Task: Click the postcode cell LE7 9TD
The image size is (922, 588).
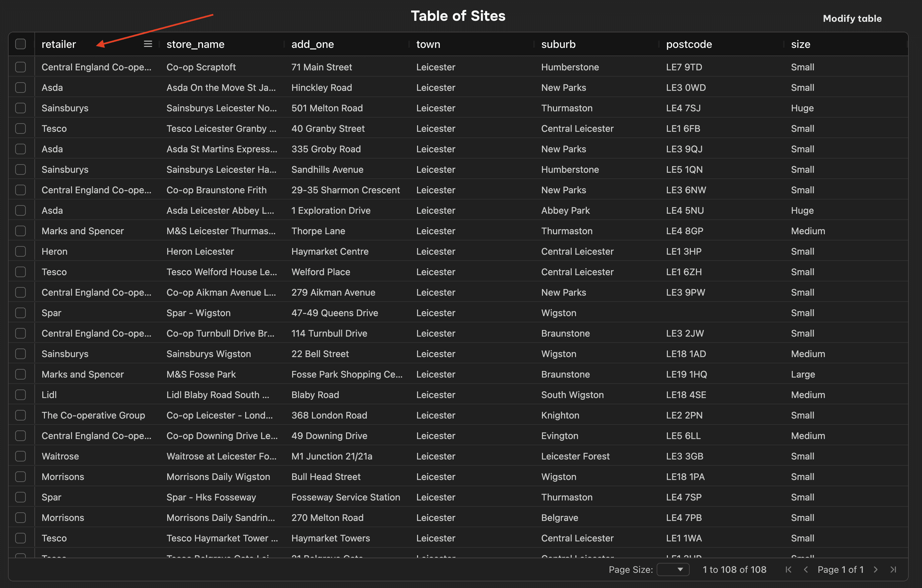Action: coord(684,67)
